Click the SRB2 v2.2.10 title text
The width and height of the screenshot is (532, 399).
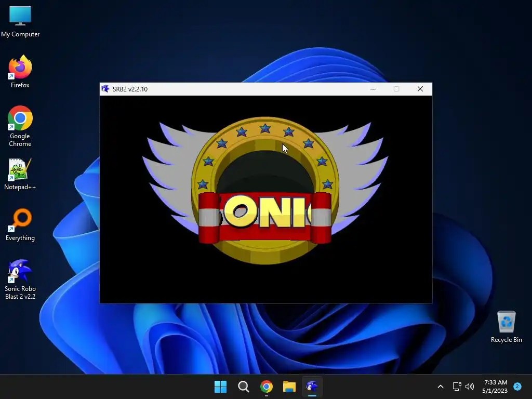130,89
